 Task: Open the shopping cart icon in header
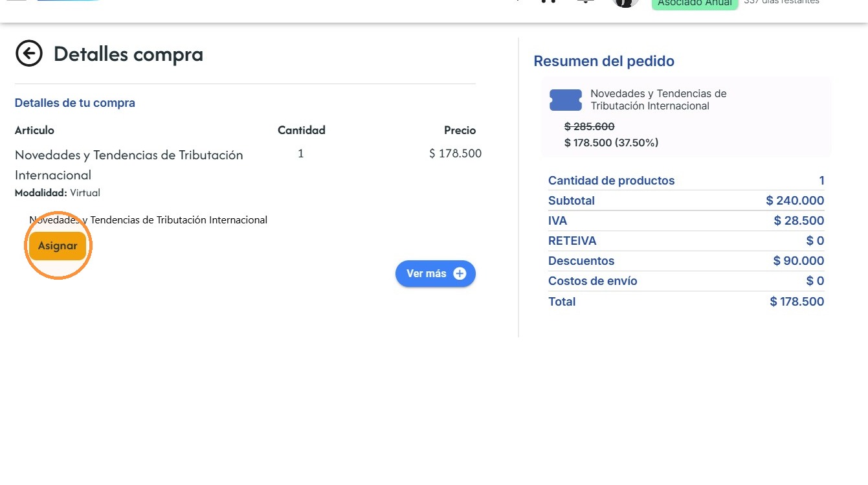coord(548,2)
